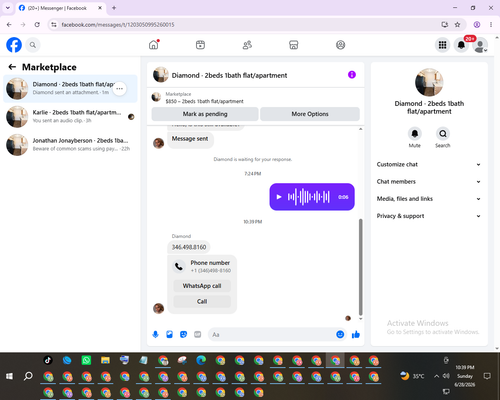Open the Reels video icon
Image resolution: width=500 pixels, height=400 pixels.
coord(200,45)
